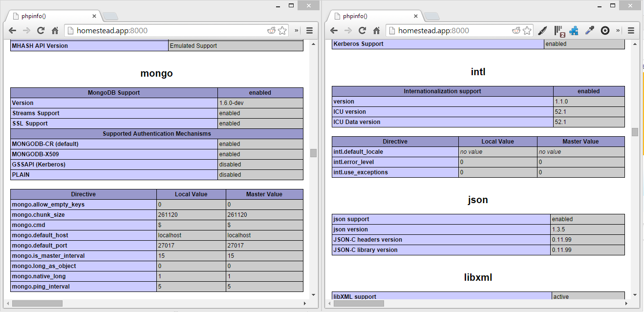Click the Reddit icon in the mongo window's address bar
The height and width of the screenshot is (312, 644).
pos(272,31)
